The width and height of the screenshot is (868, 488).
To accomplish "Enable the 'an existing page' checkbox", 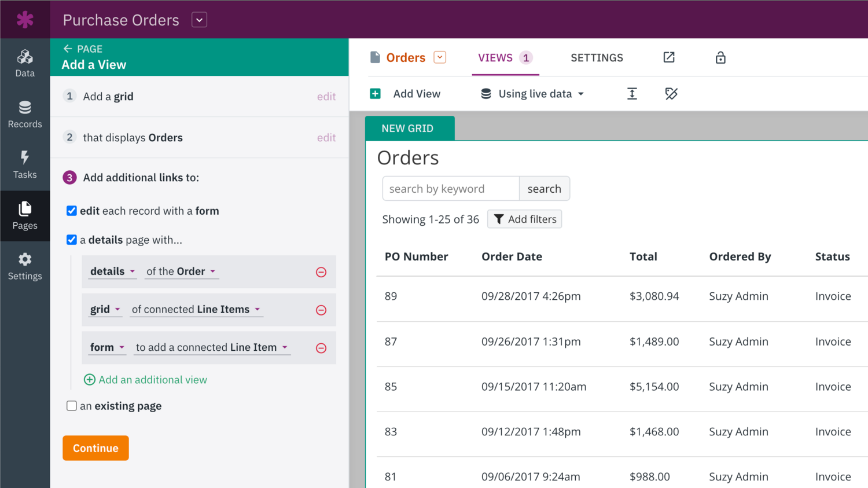I will coord(71,406).
